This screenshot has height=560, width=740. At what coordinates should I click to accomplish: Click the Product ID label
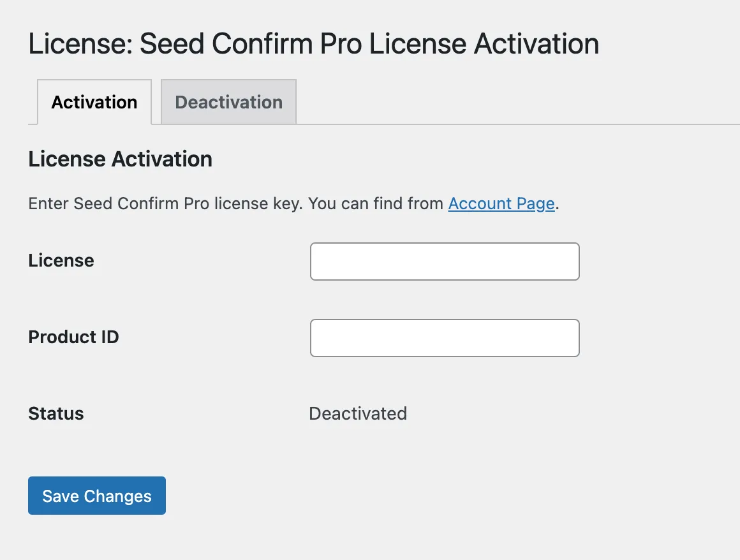[73, 337]
